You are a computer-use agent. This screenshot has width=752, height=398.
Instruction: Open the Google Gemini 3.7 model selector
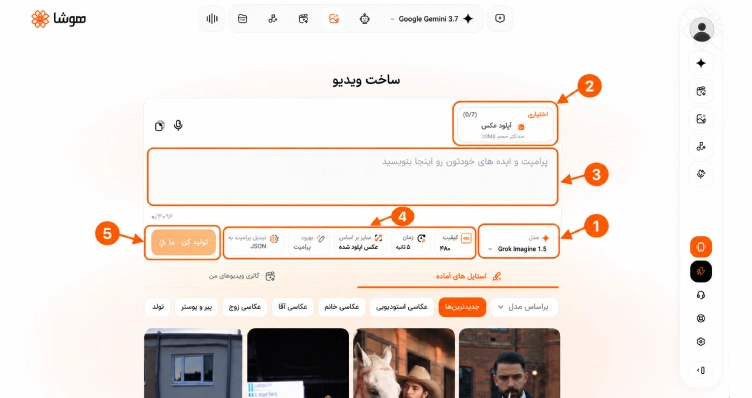tap(432, 19)
